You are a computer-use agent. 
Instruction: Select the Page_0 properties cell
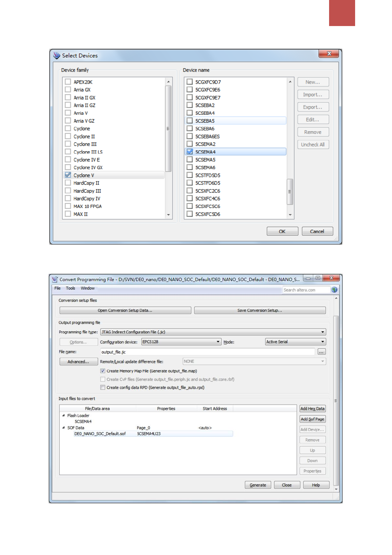[144, 428]
